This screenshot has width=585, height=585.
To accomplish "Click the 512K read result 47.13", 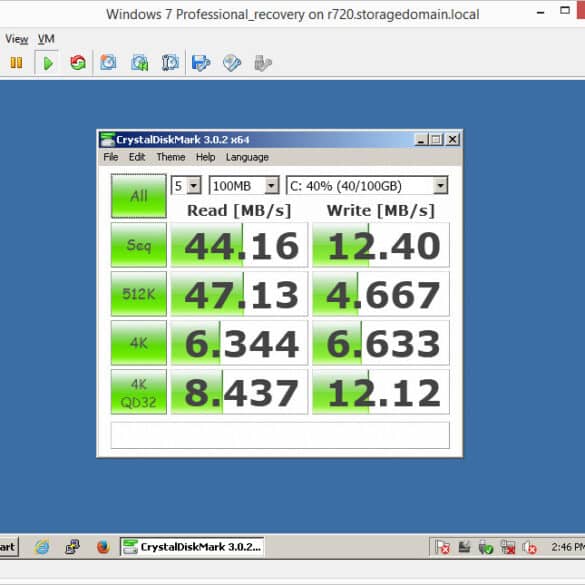I will pyautogui.click(x=239, y=294).
